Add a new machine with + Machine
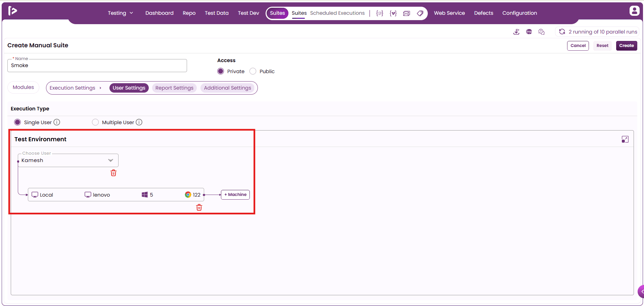644x306 pixels. [235, 195]
